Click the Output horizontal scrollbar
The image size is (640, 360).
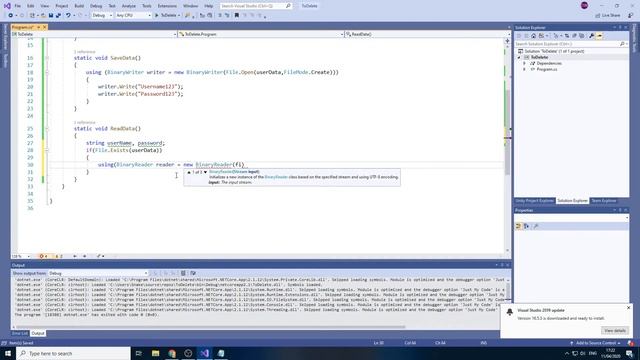[210, 327]
